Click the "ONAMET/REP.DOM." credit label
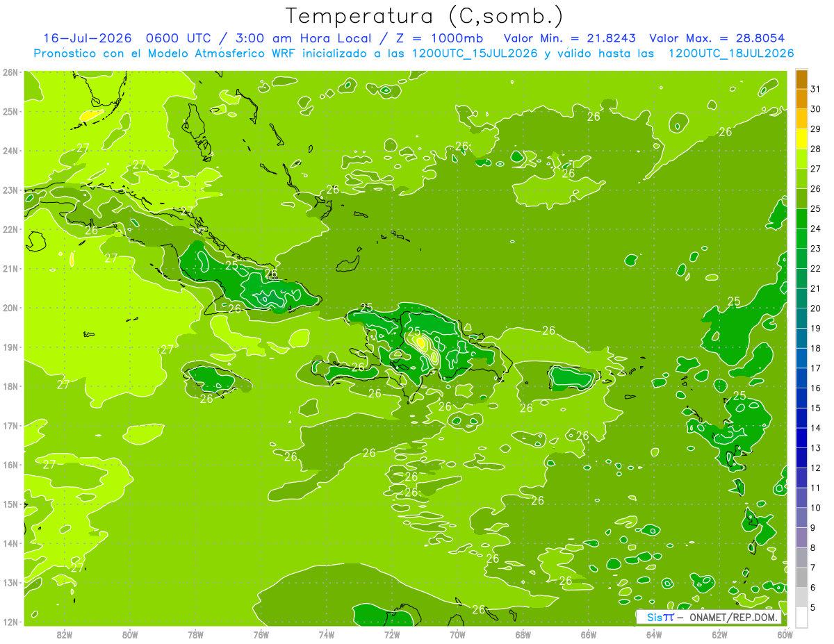Image resolution: width=834 pixels, height=644 pixels. pos(733,617)
